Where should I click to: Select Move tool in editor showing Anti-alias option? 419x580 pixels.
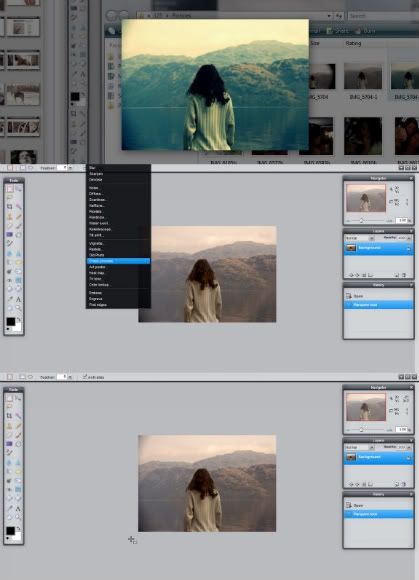18,398
